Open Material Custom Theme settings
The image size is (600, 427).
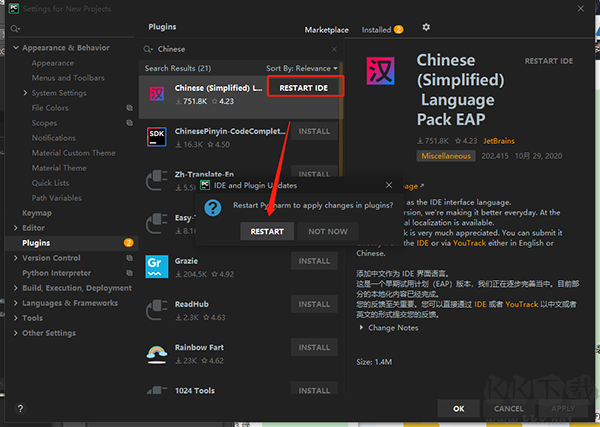73,153
